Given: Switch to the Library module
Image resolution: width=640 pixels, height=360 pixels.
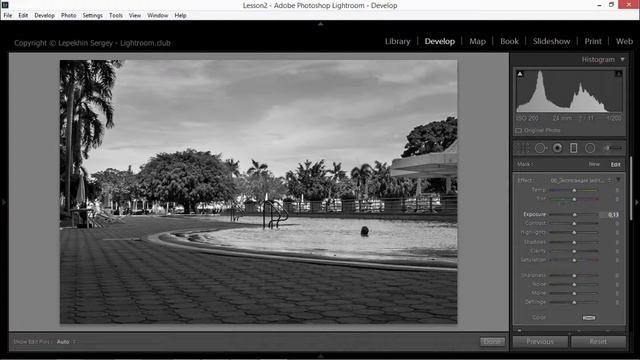Looking at the screenshot, I should (398, 41).
